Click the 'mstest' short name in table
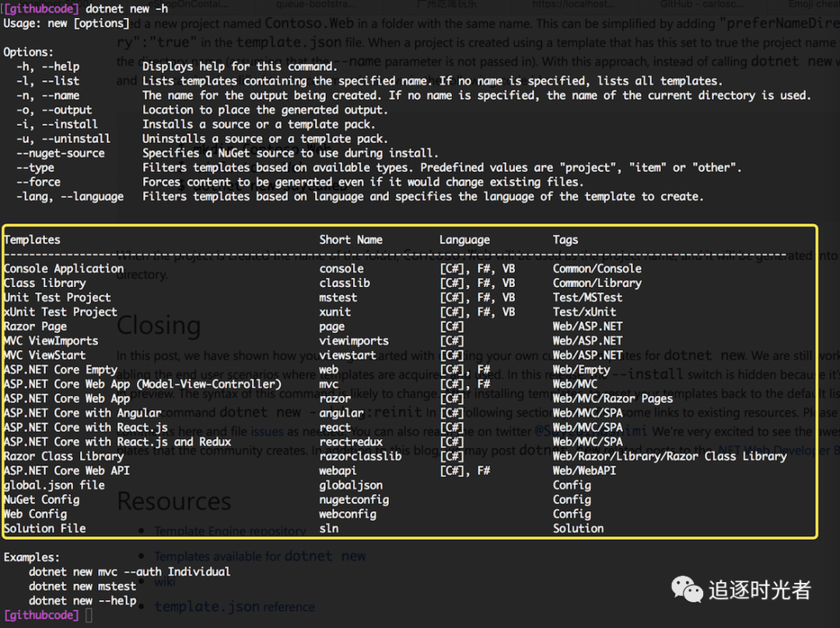 point(338,297)
